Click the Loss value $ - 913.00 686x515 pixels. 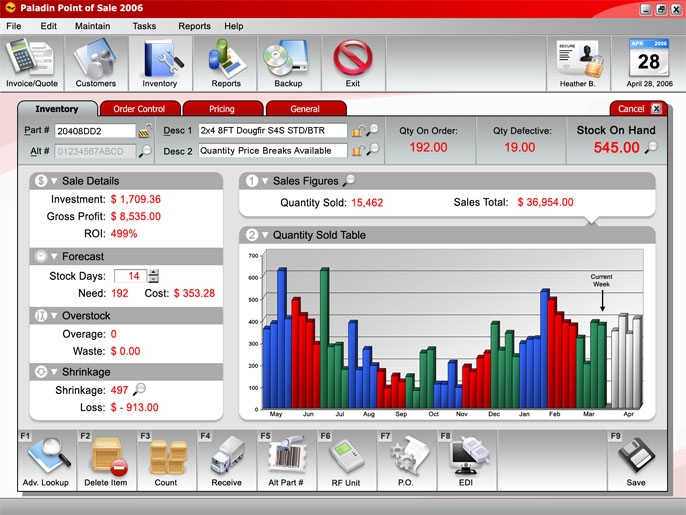134,407
